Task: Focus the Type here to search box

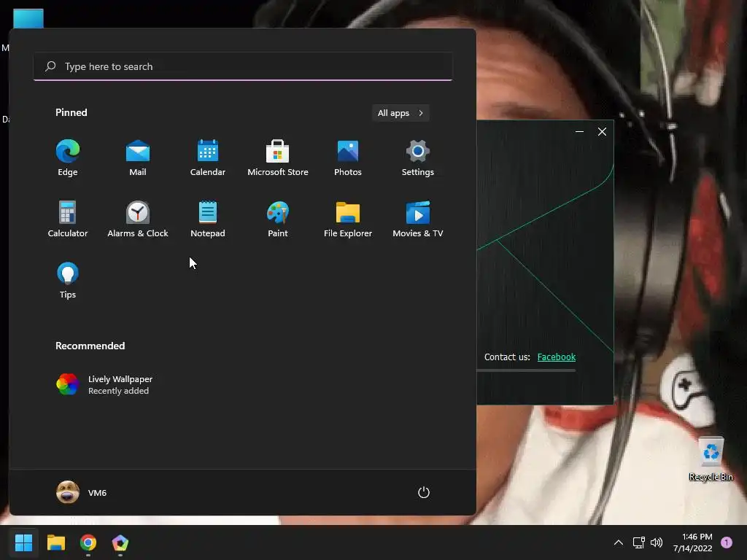Action: tap(243, 66)
